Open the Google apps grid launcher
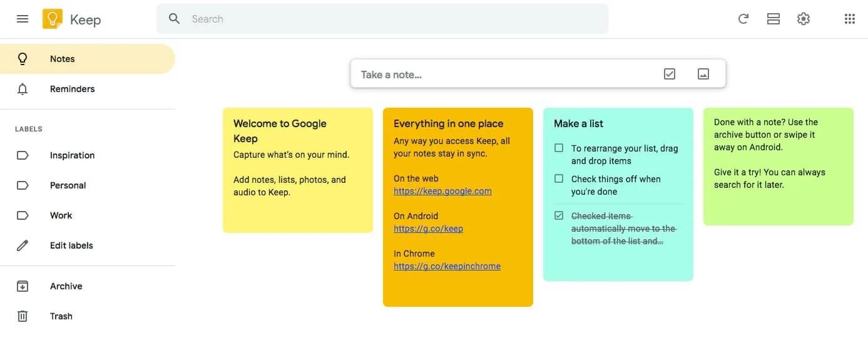This screenshot has height=340, width=868. (x=849, y=19)
